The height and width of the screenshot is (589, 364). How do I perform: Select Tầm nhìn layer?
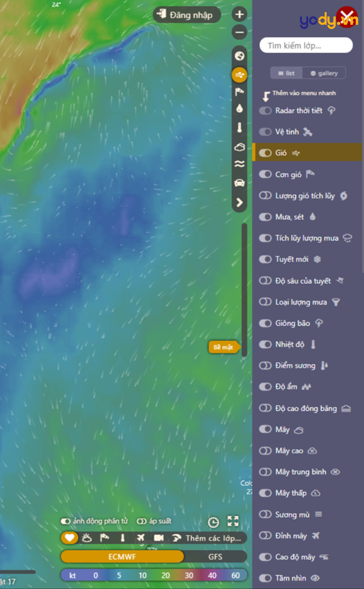307,578
